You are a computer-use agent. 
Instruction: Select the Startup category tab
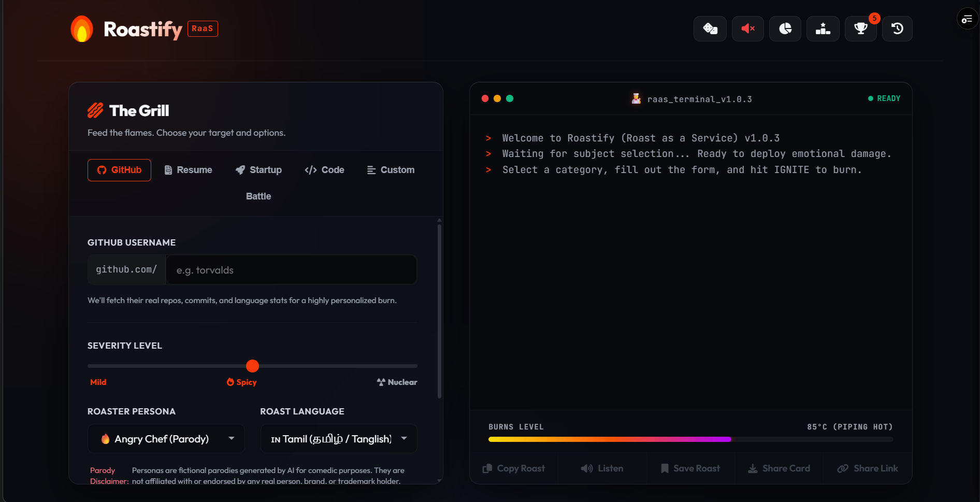258,170
